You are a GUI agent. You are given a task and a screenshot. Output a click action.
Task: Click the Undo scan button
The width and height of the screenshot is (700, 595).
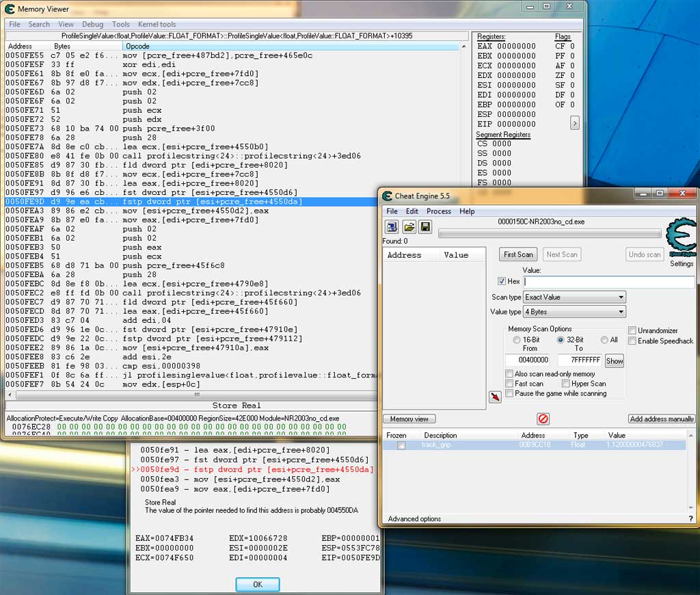point(644,254)
